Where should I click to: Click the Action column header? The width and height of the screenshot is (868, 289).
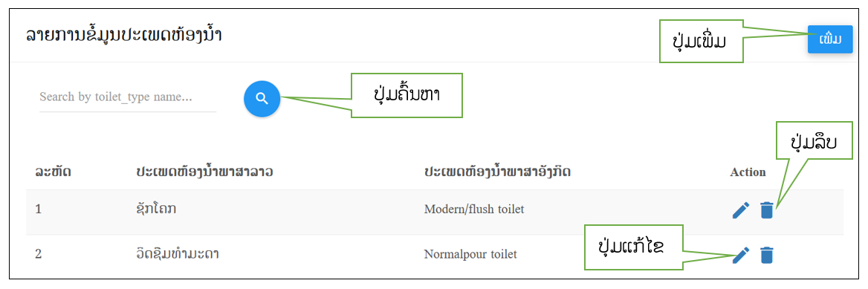click(x=748, y=172)
